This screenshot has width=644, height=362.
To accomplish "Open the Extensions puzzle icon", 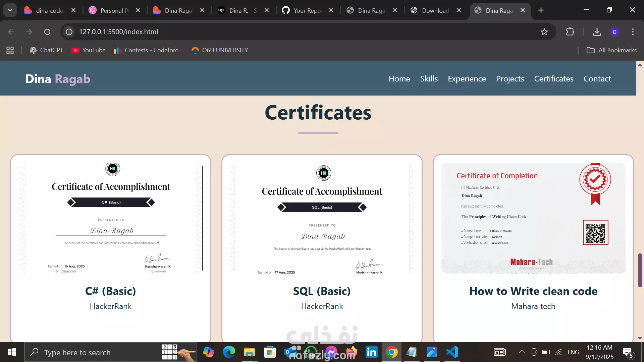I will (570, 32).
